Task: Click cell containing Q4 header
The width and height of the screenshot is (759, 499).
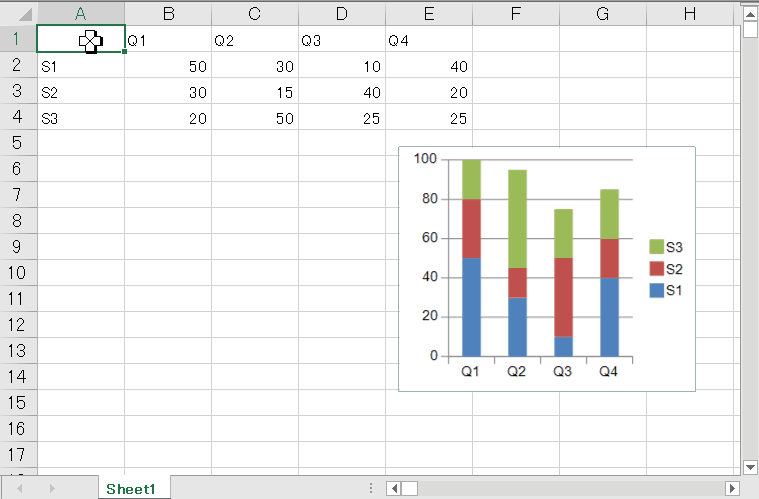Action: [x=429, y=39]
